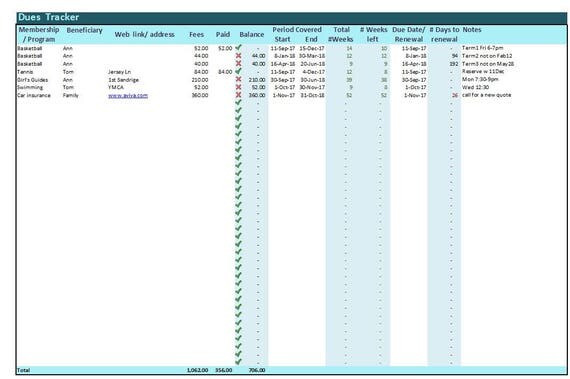Select the Swimming membership cell
The image size is (570, 379).
click(x=30, y=87)
